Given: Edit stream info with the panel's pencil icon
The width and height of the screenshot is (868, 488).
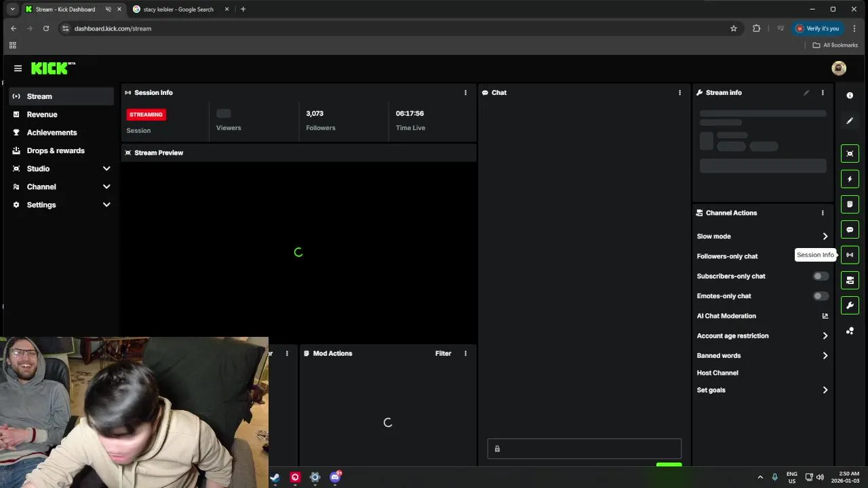Looking at the screenshot, I should [806, 93].
